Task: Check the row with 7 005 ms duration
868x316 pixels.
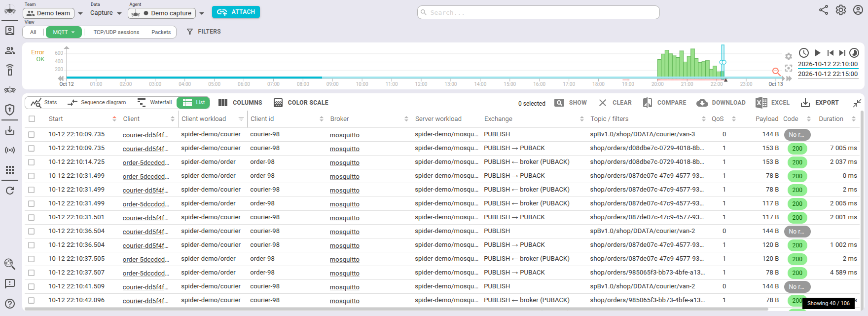Action: [32, 148]
